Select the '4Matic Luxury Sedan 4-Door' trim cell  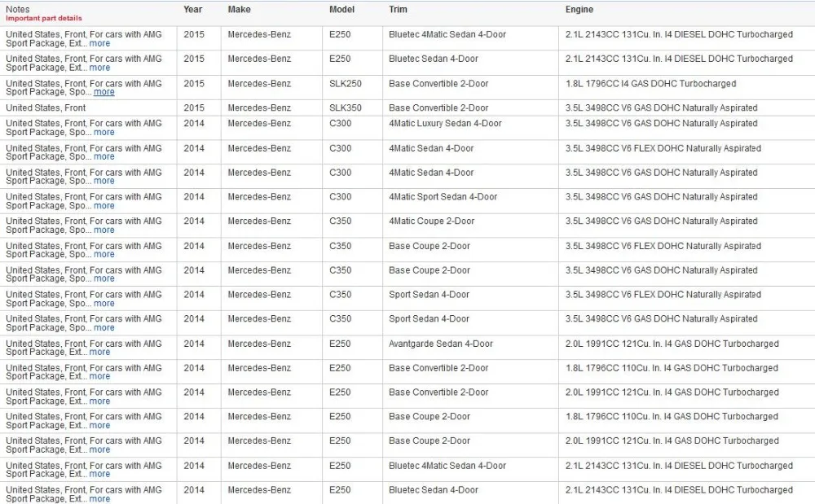[x=446, y=124]
